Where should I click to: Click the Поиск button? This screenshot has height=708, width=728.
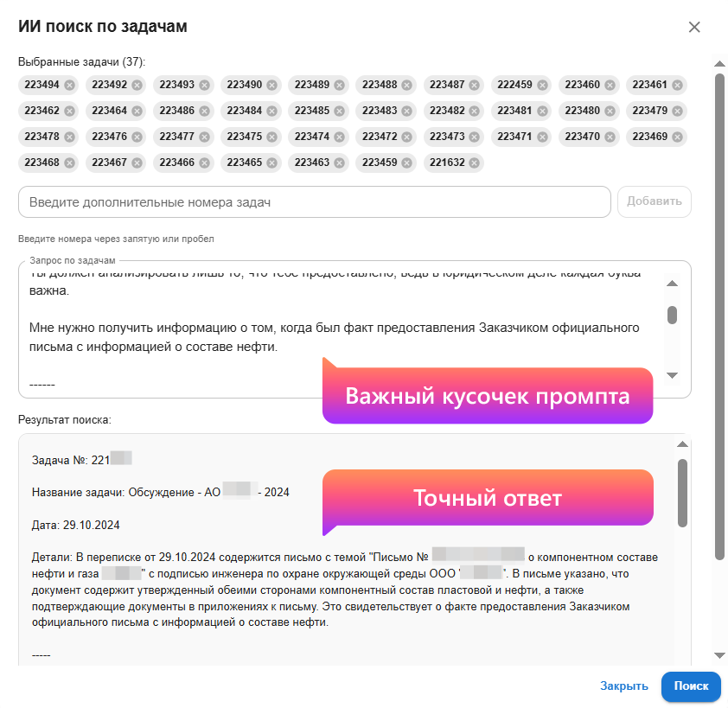pos(691,686)
